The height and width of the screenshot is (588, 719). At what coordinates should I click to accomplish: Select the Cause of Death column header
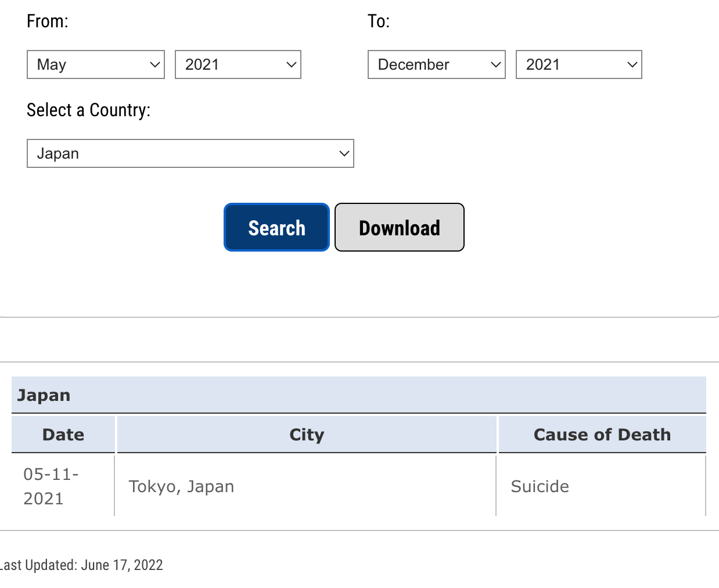pyautogui.click(x=602, y=434)
